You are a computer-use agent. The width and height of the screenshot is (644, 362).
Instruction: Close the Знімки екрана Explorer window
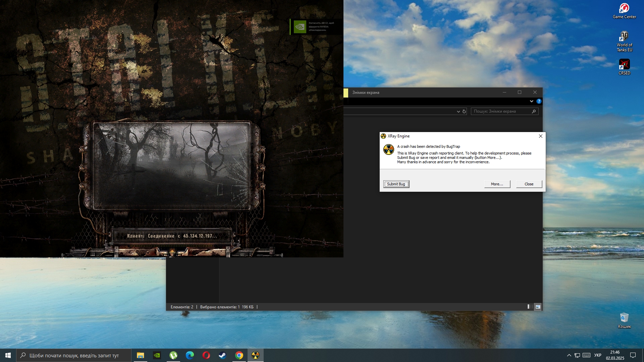[535, 92]
